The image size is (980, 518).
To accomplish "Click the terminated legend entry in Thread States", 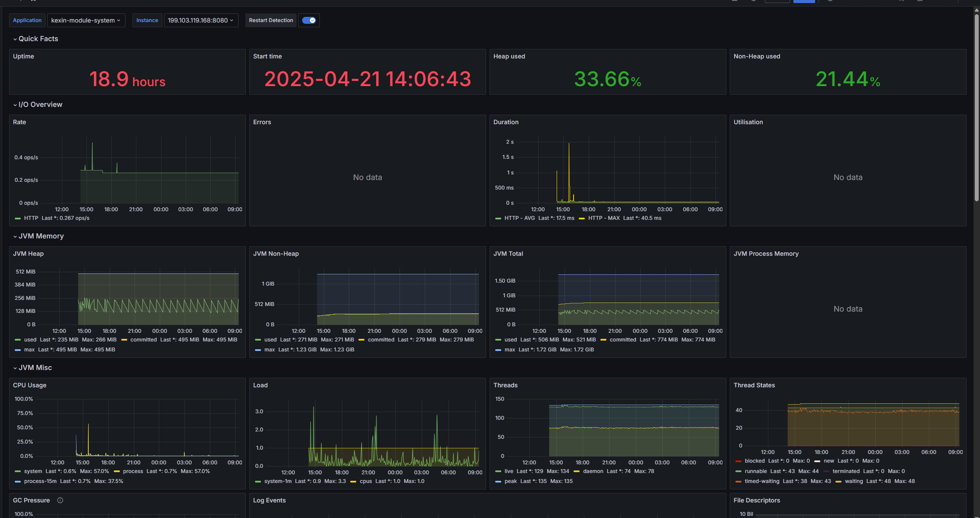I will point(846,471).
